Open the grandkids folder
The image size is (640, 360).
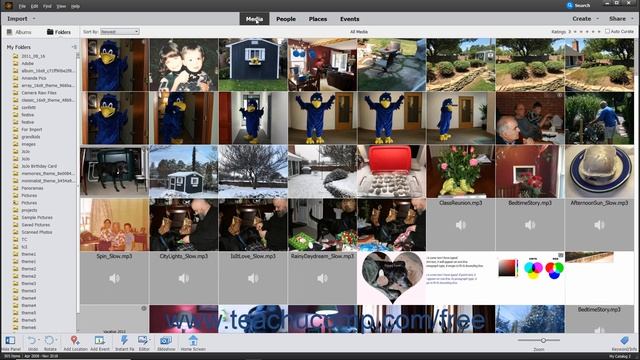(x=31, y=137)
